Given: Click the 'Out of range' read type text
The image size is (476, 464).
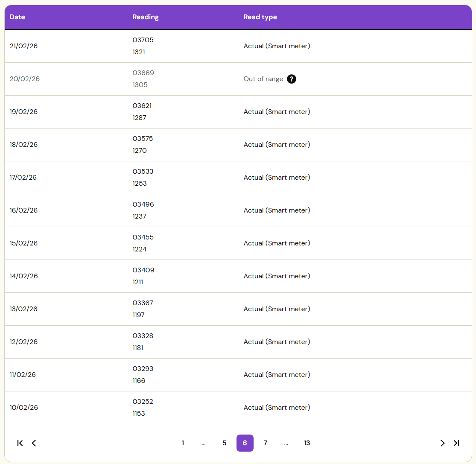Looking at the screenshot, I should tap(263, 79).
